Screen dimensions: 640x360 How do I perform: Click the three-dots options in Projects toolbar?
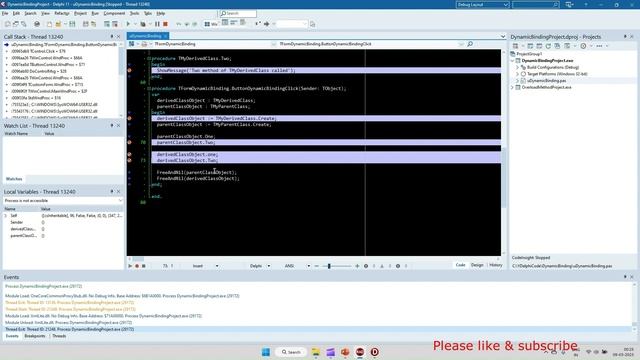[x=599, y=46]
